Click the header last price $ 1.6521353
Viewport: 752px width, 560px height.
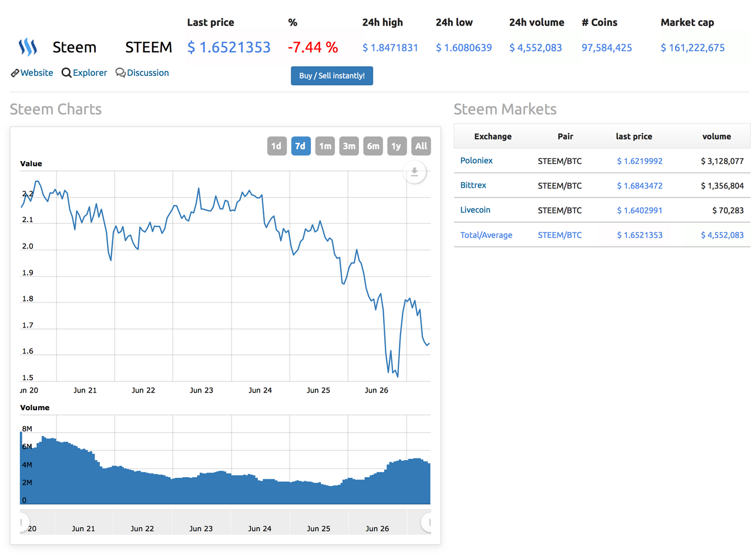point(229,47)
